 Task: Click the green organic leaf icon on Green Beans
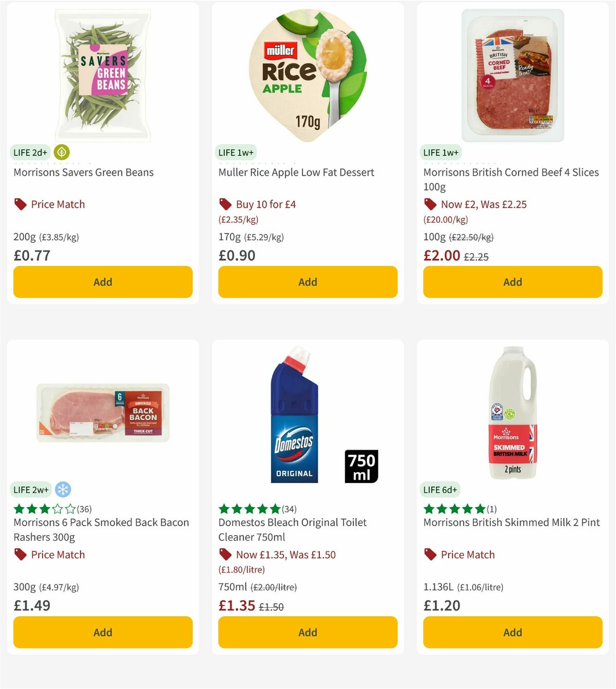62,152
